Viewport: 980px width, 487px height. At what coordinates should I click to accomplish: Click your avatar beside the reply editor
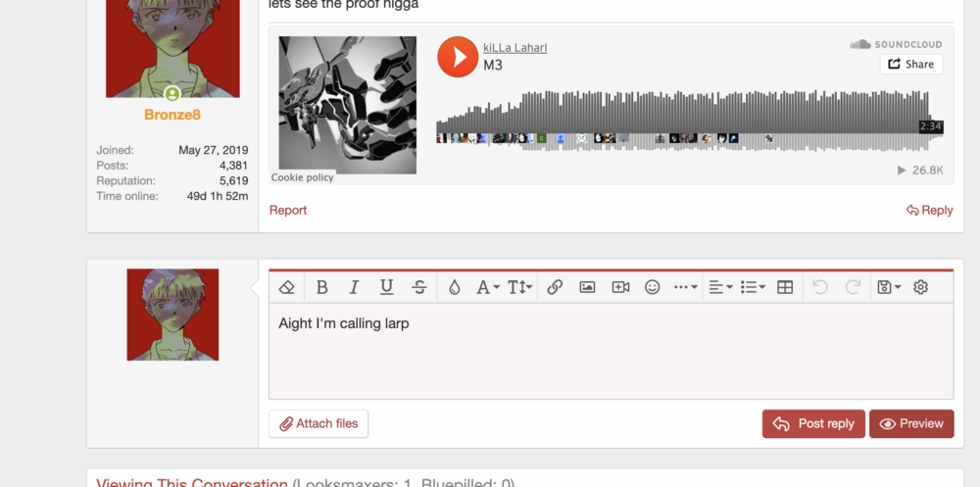[x=172, y=315]
